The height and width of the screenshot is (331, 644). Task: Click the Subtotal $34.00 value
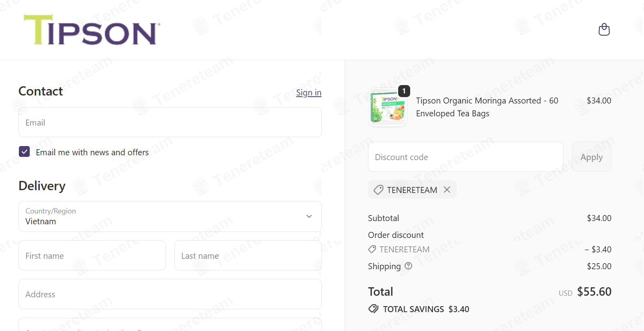(599, 218)
